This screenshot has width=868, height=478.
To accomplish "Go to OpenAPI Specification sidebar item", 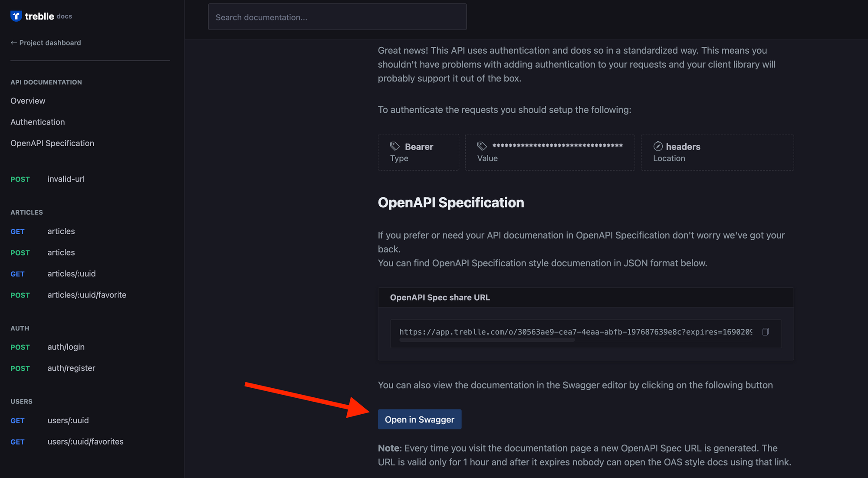I will [52, 143].
